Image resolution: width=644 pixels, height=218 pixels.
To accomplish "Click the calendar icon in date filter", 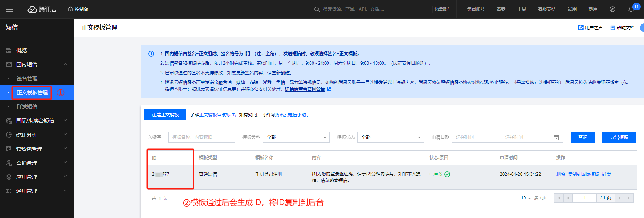I will (556, 137).
